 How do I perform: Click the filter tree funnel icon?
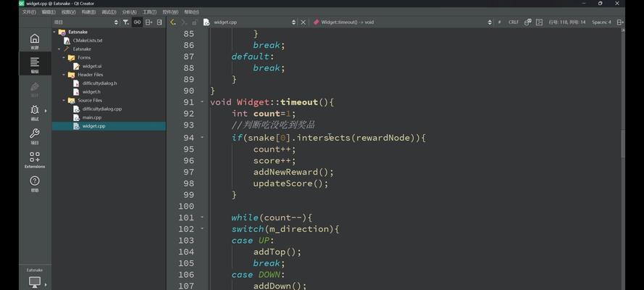tap(125, 22)
